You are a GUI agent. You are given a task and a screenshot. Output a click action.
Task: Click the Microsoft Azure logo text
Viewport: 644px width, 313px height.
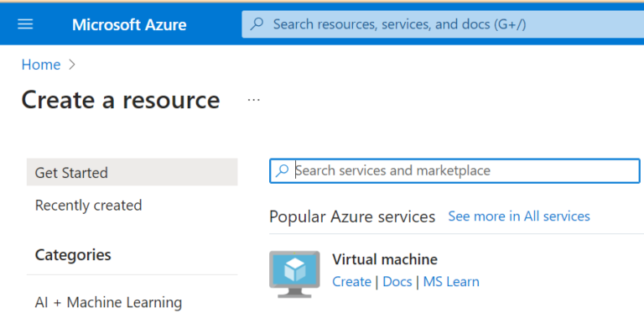129,24
